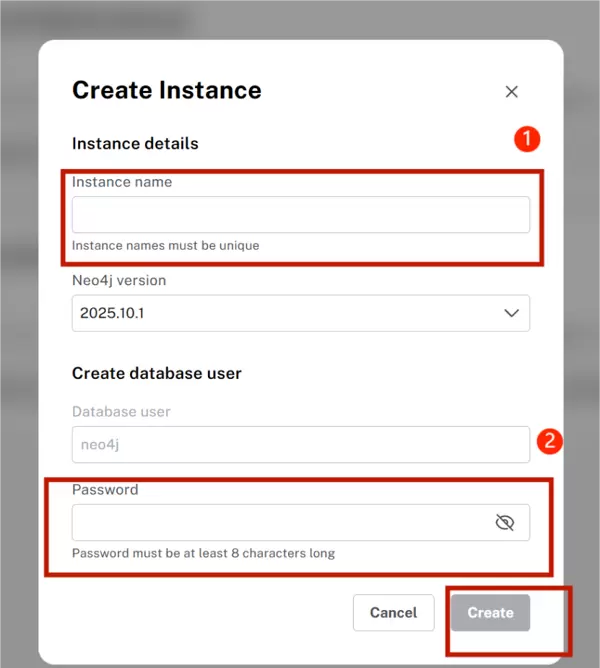Focus the Password input field

(280, 523)
